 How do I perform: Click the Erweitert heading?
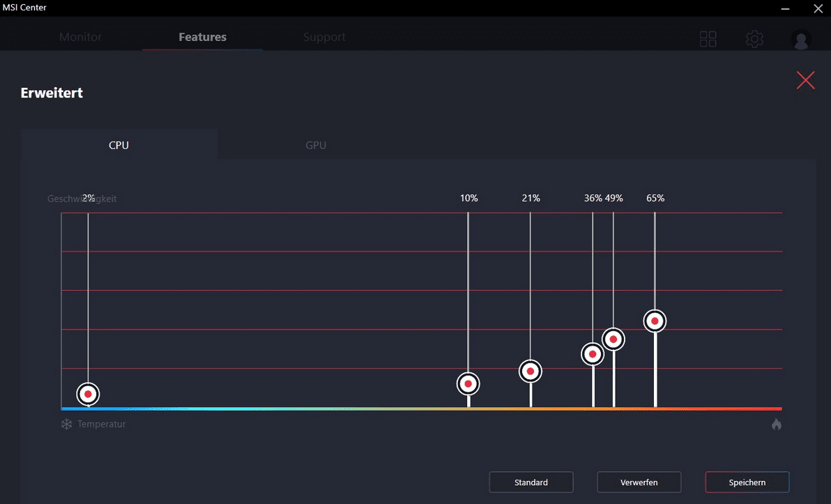point(52,93)
